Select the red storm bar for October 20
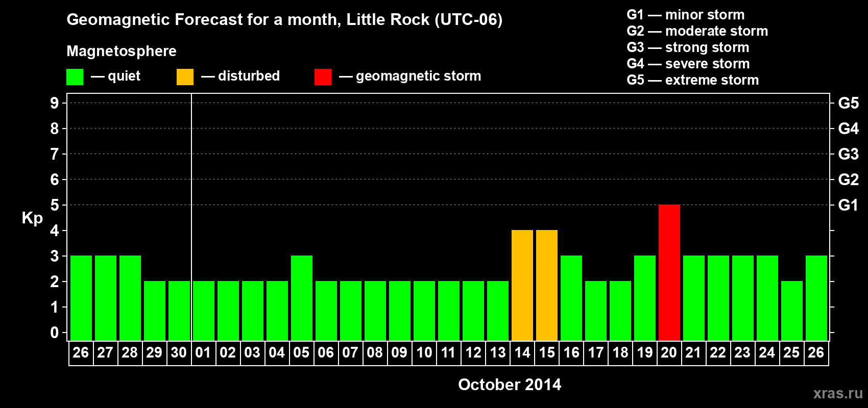868x408 pixels. click(x=669, y=272)
